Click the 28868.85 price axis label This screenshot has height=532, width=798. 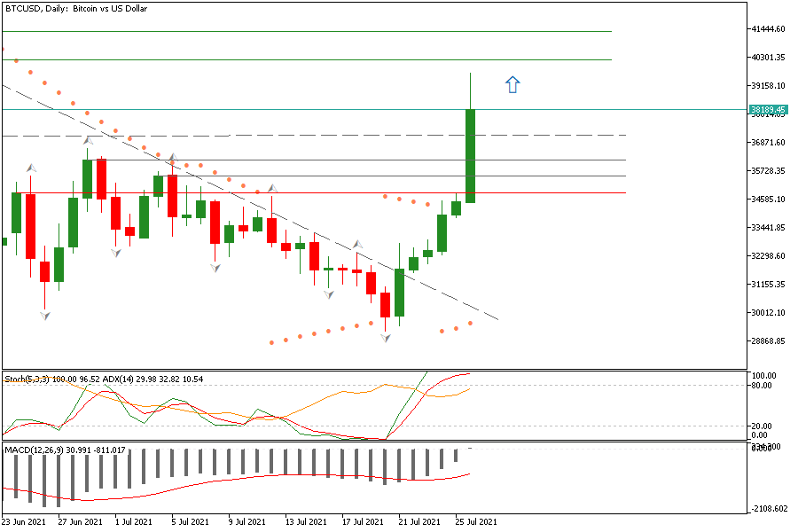[x=769, y=341]
